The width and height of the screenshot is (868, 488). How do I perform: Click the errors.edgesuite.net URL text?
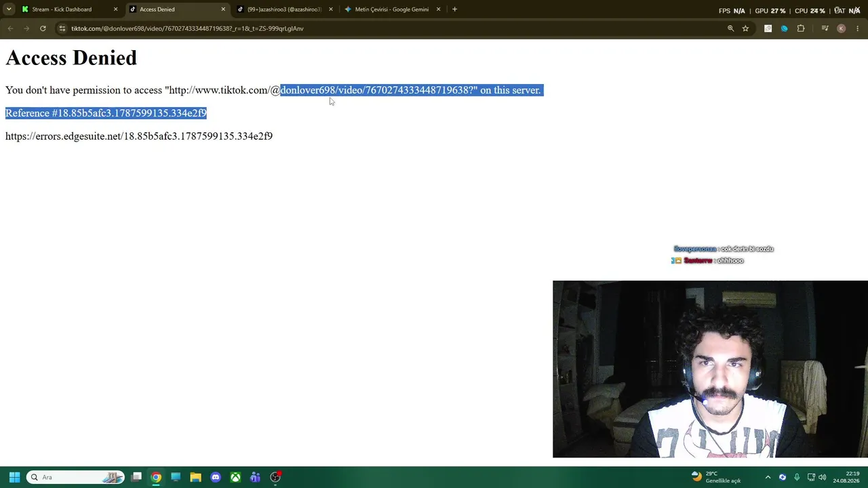(x=139, y=136)
